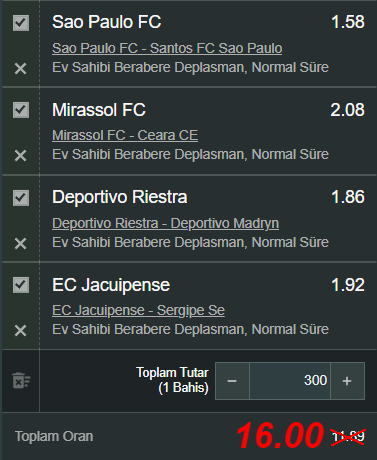This screenshot has height=460, width=377.
Task: Open Deportivo Riestra - Deportivo Madryn link
Action: click(x=165, y=223)
